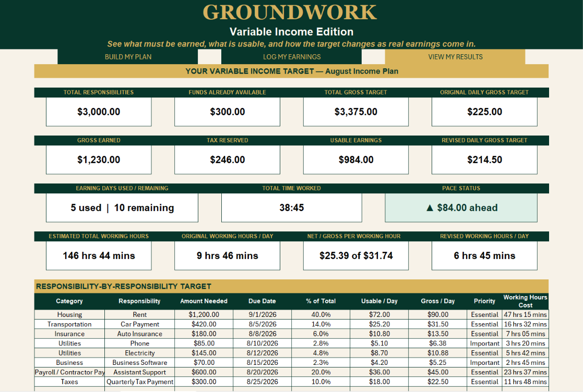Click the Car Payment responsibility cell

point(139,324)
